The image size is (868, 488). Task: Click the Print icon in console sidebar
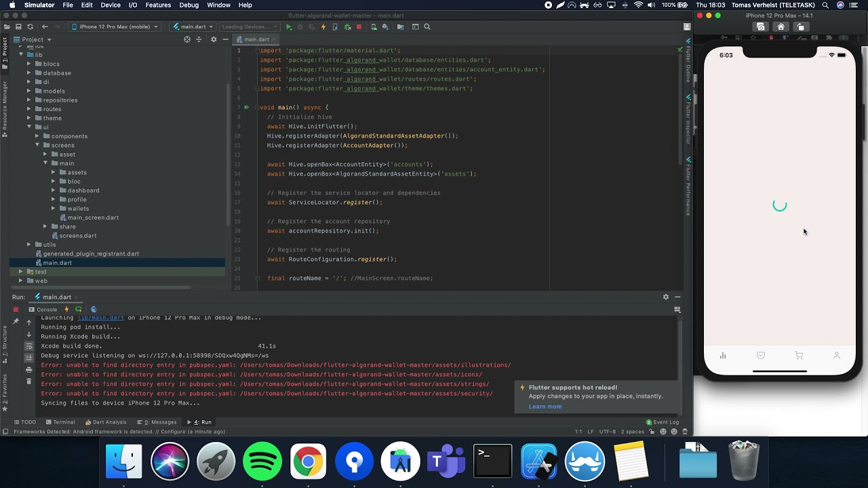click(28, 369)
